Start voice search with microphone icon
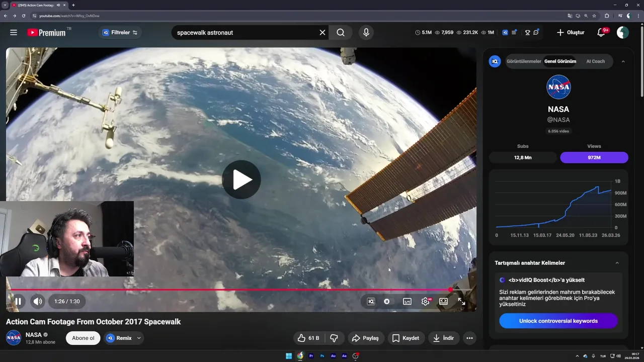This screenshot has width=644, height=362. click(x=366, y=33)
